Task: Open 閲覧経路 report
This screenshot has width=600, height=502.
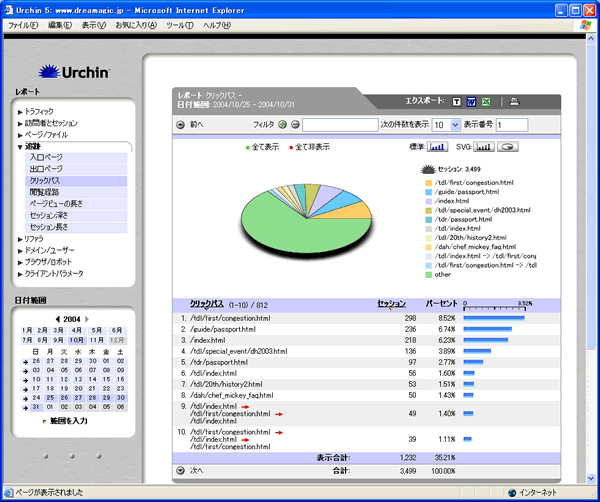Action: [76, 192]
